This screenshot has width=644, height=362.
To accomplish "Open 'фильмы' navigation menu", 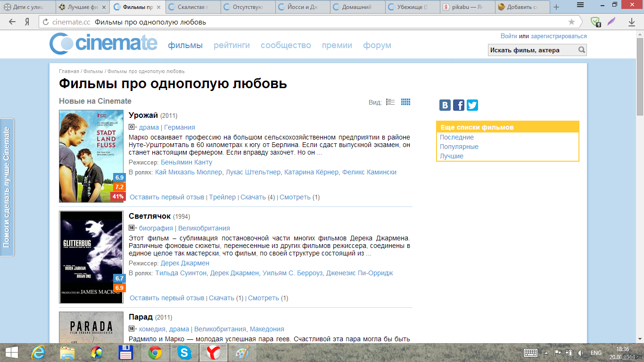I will [x=185, y=45].
